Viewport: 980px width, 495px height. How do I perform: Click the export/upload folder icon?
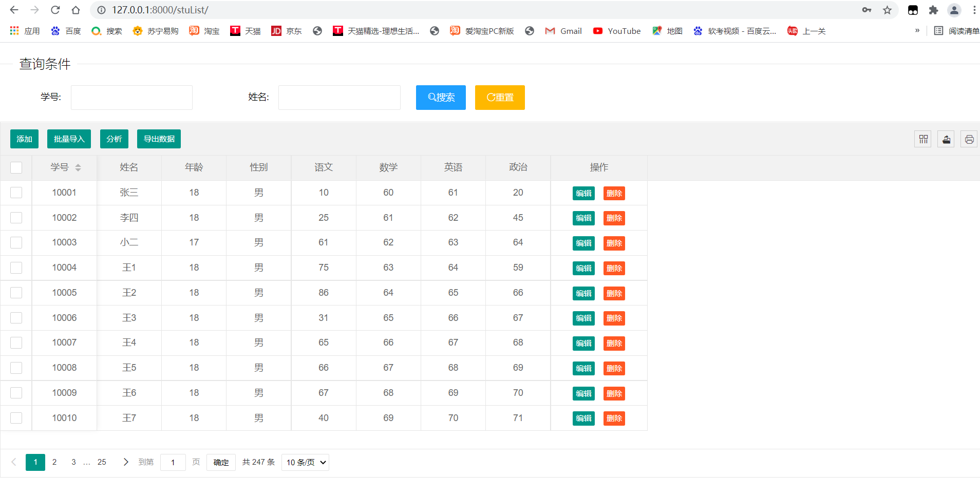tap(946, 139)
